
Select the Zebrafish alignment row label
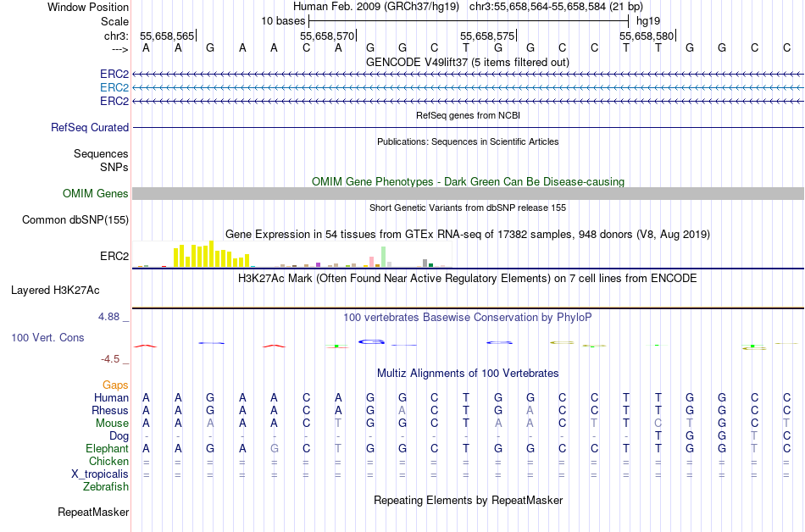[x=106, y=486]
